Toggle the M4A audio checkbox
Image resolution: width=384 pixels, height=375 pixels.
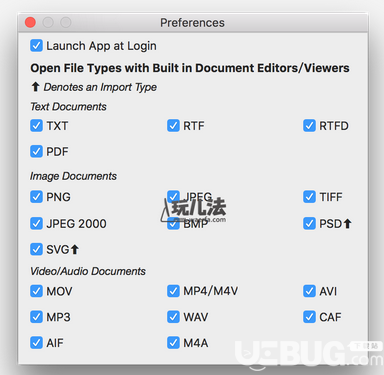coord(173,343)
